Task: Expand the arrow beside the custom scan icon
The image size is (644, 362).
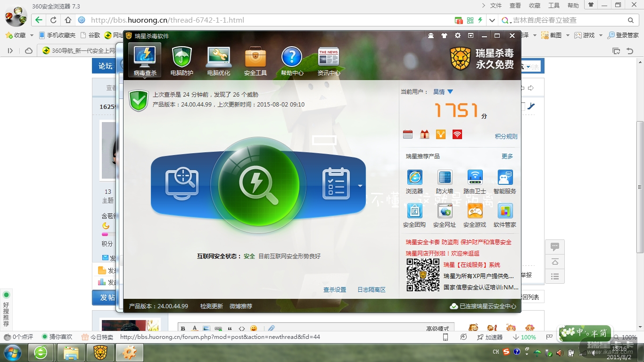Action: coord(360,186)
